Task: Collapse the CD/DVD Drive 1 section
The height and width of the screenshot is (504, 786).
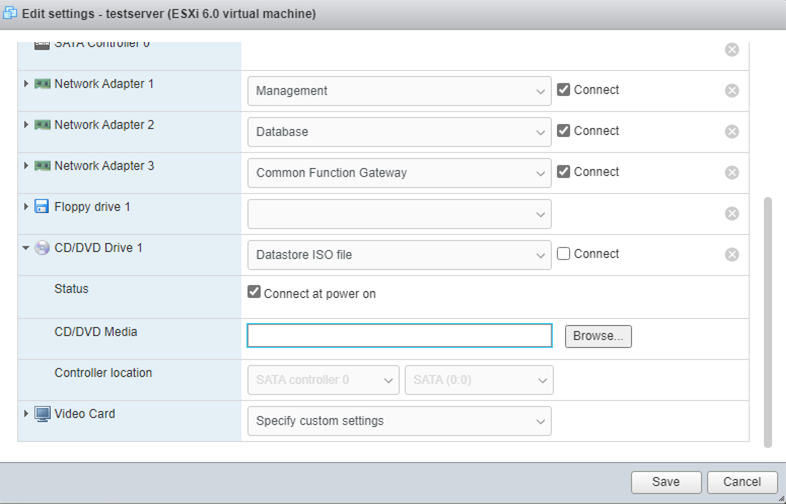Action: (26, 248)
